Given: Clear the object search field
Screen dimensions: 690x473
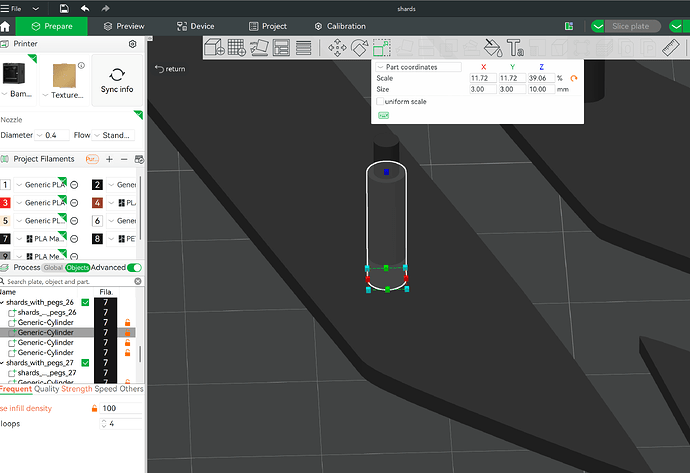Looking at the screenshot, I should click(138, 281).
